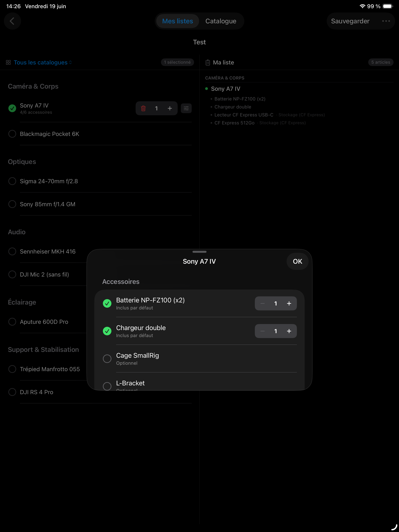Tap the back chevron button
This screenshot has height=532, width=399.
(12, 21)
